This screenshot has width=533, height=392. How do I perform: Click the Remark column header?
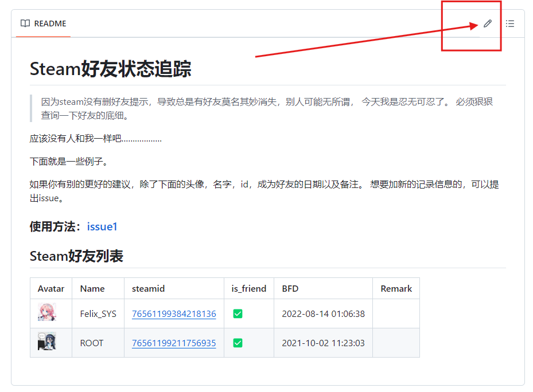396,289
